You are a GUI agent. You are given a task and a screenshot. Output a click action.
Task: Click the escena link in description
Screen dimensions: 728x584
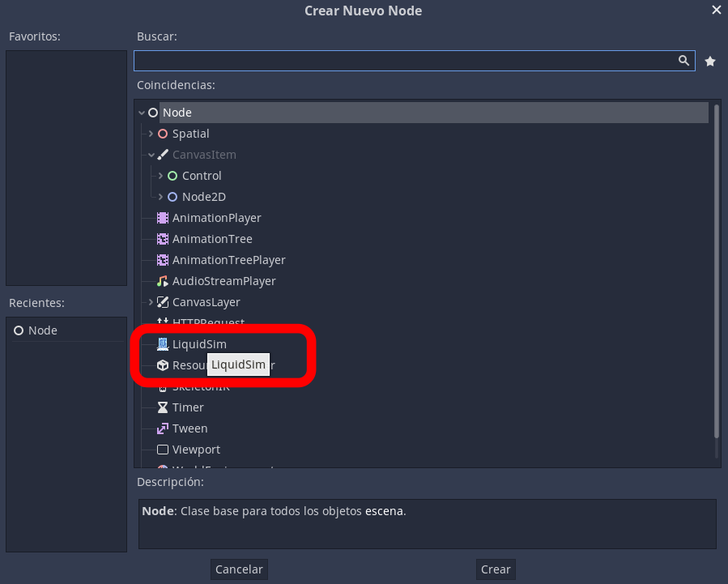click(384, 511)
